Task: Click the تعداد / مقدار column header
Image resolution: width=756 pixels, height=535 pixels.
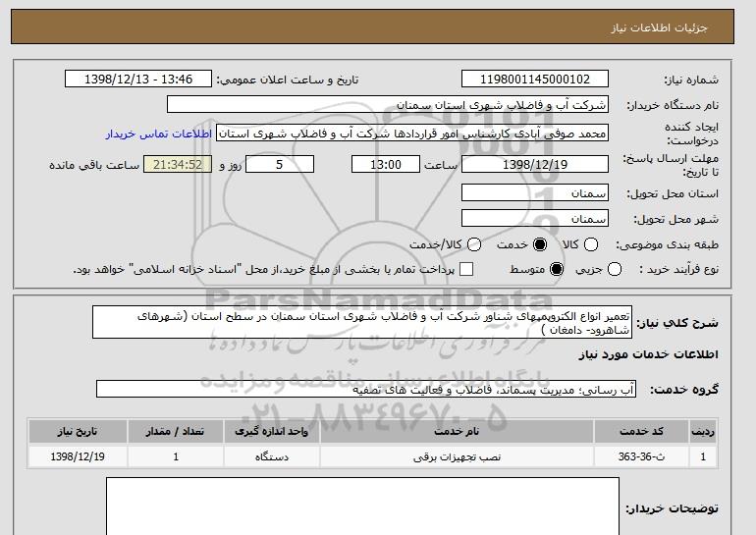Action: (176, 431)
